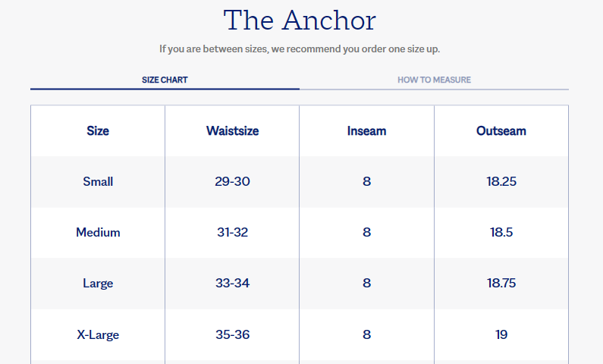Select the X-Large size row label
The height and width of the screenshot is (364, 603).
tap(98, 334)
